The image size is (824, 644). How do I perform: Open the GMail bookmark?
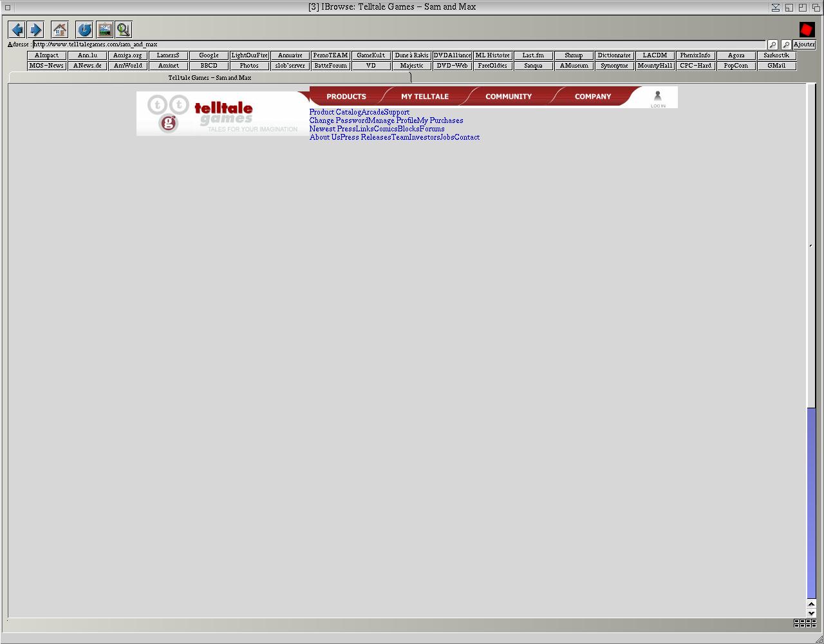point(776,66)
